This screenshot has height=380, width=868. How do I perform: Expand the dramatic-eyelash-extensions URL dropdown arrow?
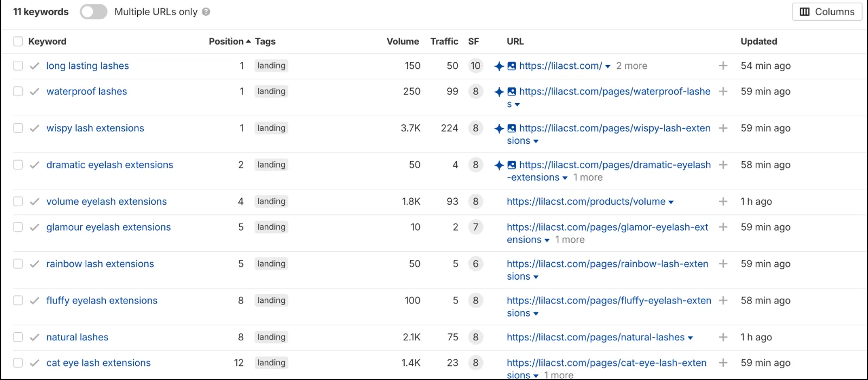[x=565, y=178]
